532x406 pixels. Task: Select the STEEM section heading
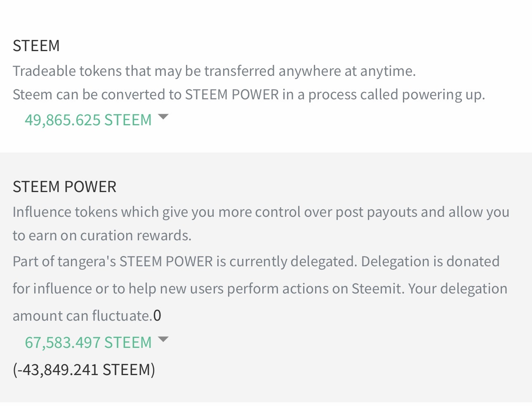coord(36,46)
